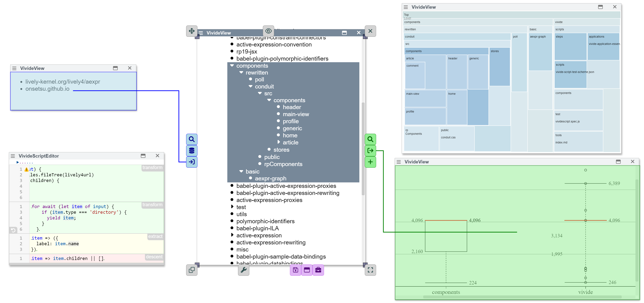The image size is (644, 303).
Task: Click the stores treemap cell
Action: [499, 66]
